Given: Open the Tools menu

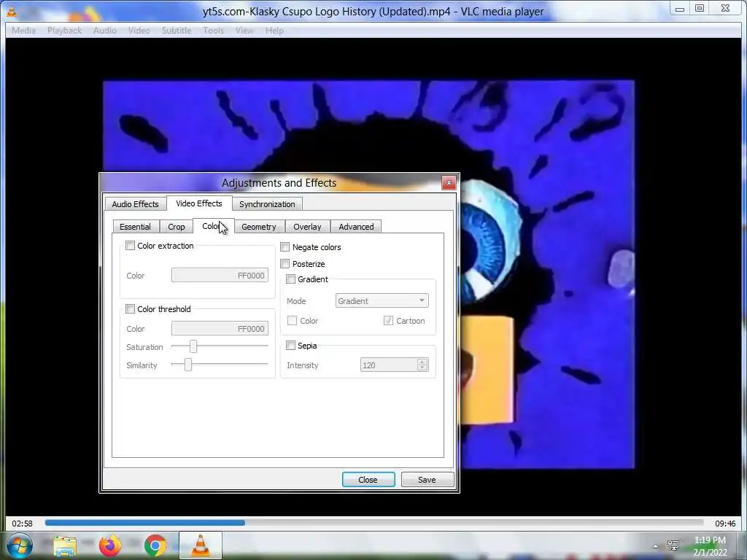Looking at the screenshot, I should (214, 31).
